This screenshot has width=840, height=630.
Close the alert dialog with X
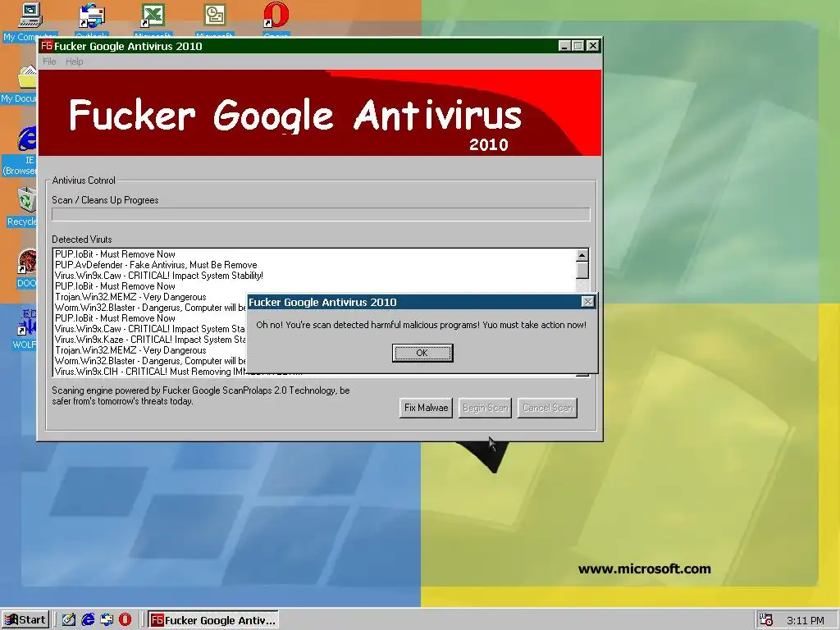[x=587, y=302]
